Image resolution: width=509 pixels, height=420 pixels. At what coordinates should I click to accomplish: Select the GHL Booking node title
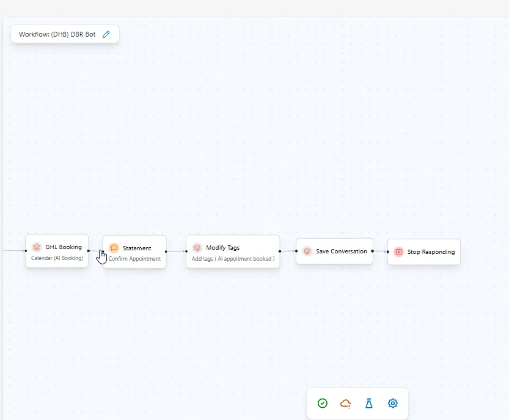coord(64,247)
